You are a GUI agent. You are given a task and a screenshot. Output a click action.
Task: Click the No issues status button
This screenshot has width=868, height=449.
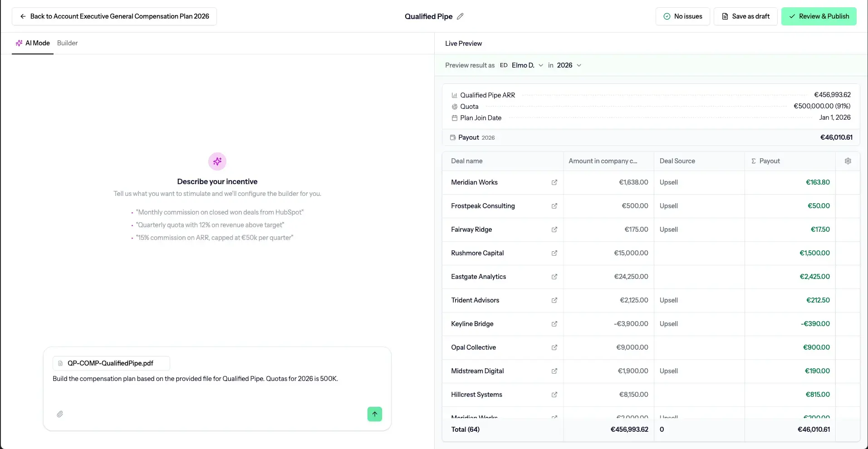[682, 16]
